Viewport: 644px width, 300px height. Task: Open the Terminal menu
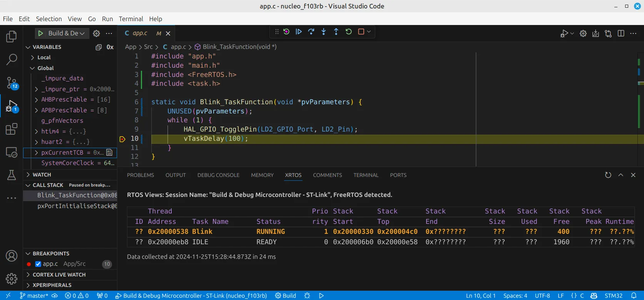[x=131, y=19]
